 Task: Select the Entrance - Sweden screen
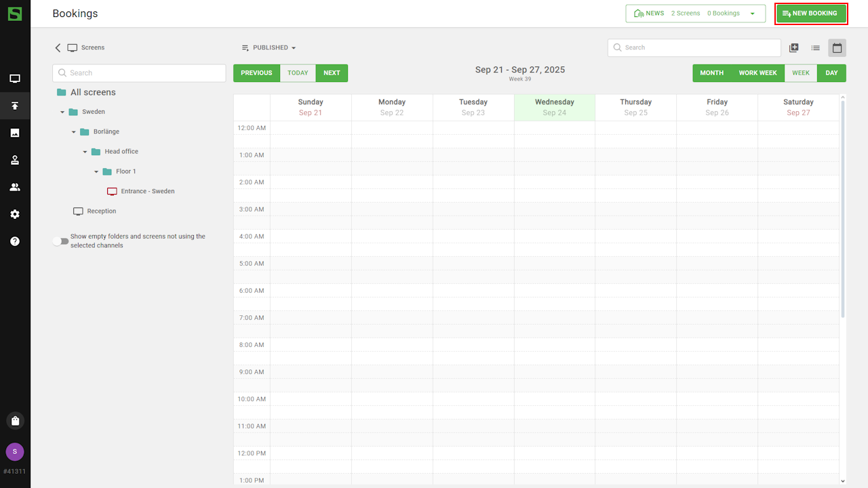coord(147,192)
